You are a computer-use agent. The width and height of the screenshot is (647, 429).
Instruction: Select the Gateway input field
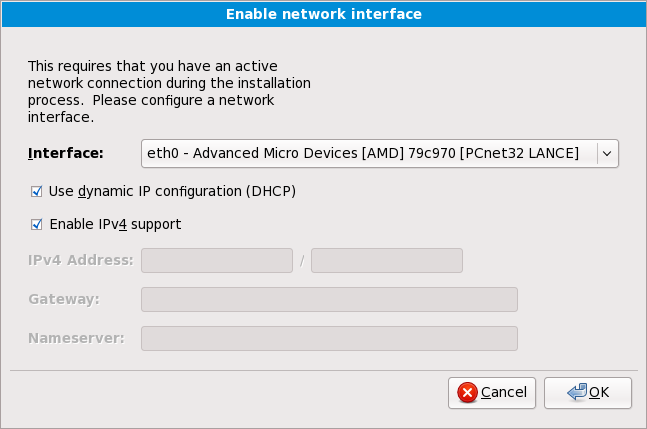tap(329, 300)
